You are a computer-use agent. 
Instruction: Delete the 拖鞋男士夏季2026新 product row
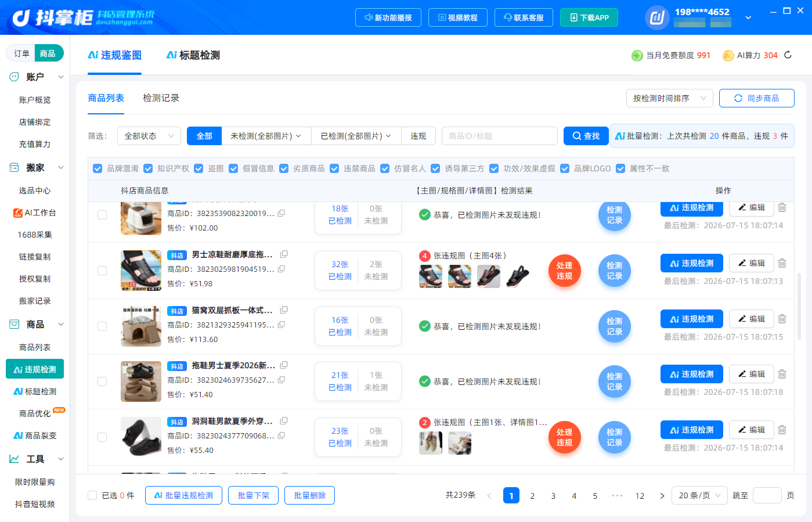(782, 374)
